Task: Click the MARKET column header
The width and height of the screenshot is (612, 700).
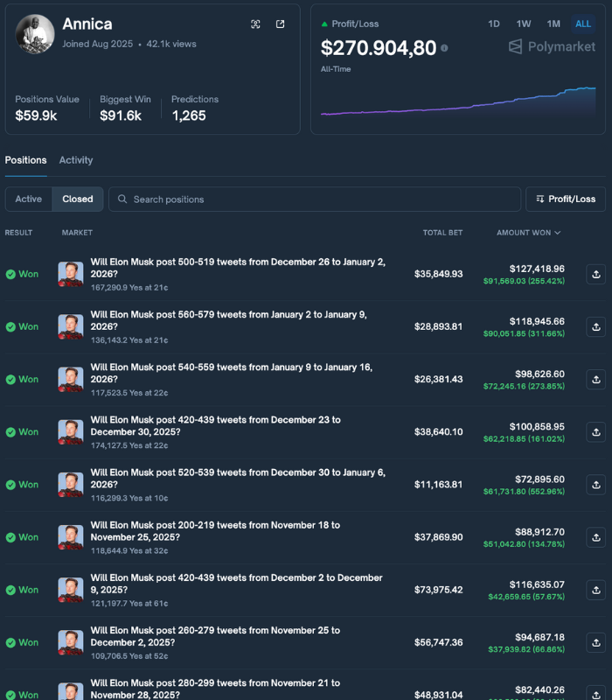Action: (x=77, y=233)
